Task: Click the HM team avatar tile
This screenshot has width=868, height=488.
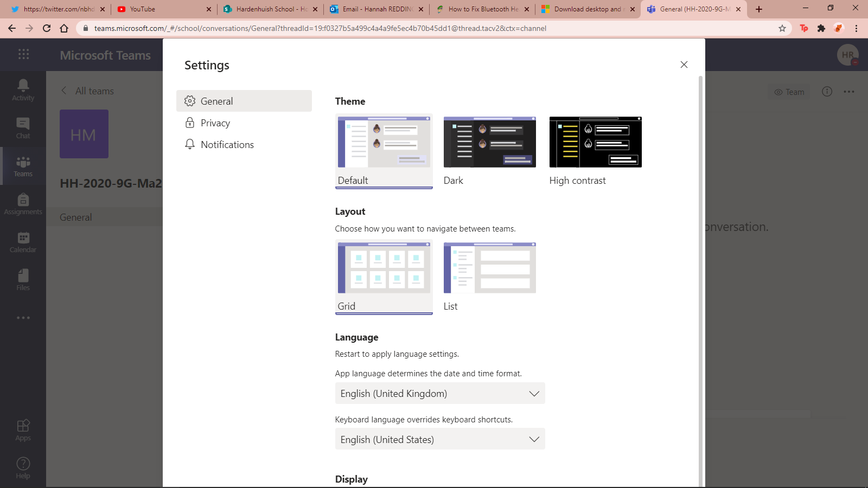Action: [84, 134]
